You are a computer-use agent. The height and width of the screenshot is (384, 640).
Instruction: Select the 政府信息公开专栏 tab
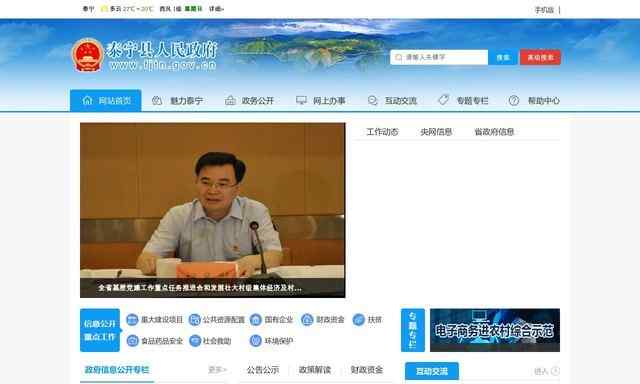117,370
